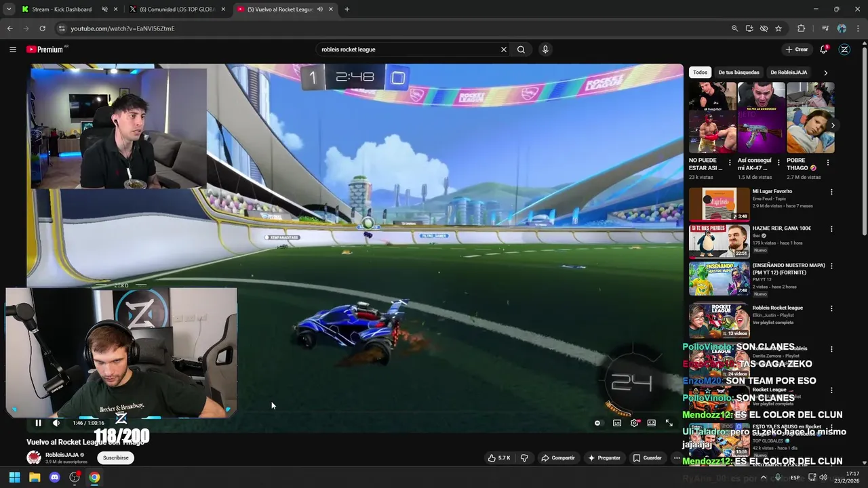
Task: Go to YouTube Premium home logo
Action: tap(45, 49)
